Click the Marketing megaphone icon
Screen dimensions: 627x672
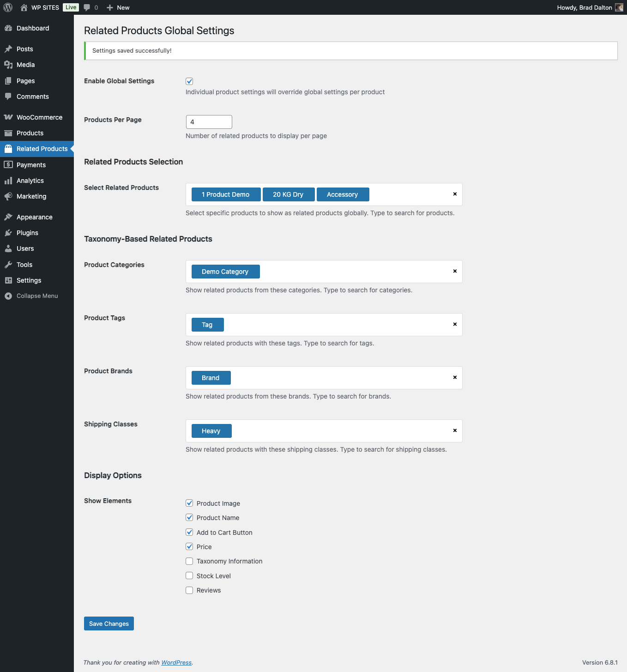tap(8, 196)
